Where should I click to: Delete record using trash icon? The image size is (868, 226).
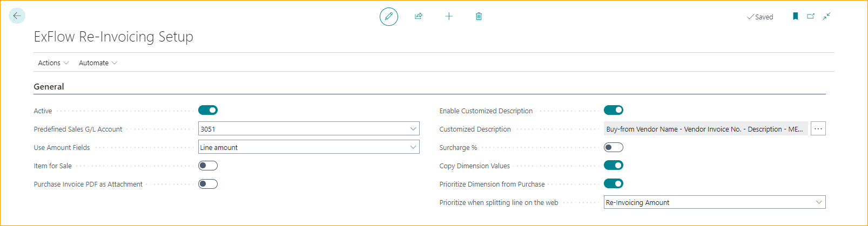(x=479, y=16)
